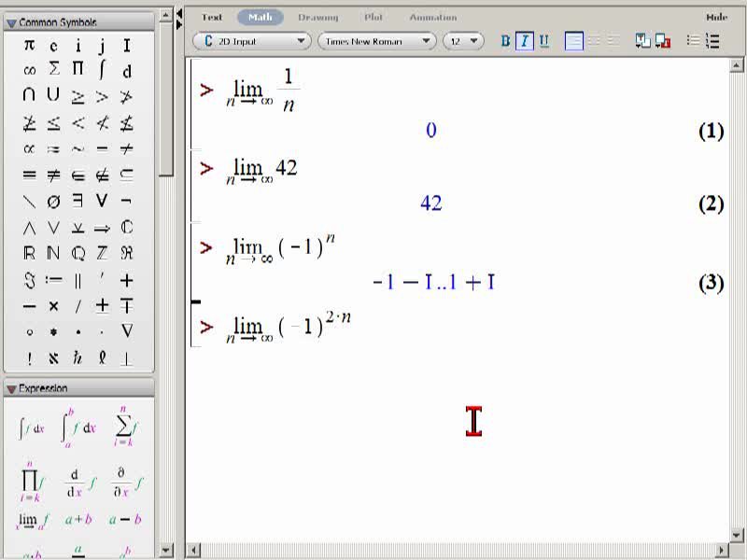Set left text alignment
The height and width of the screenshot is (560, 747).
(x=573, y=41)
